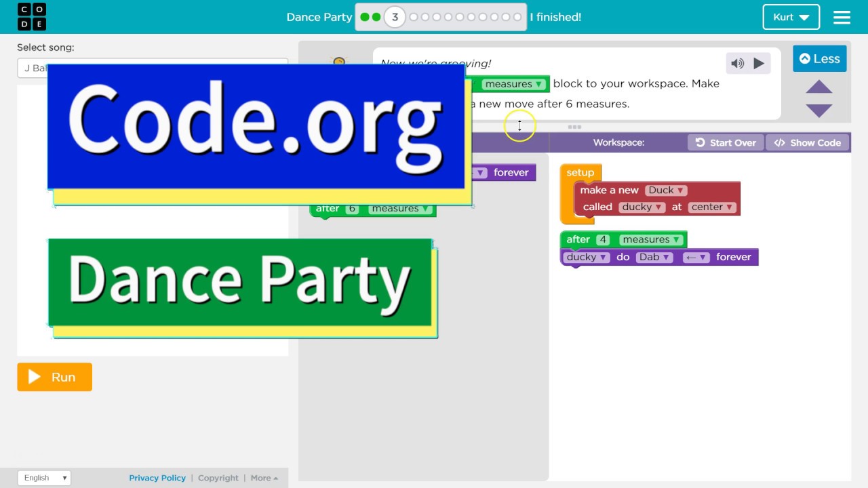868x488 pixels.
Task: Select the current level 3 bubble
Action: [395, 17]
